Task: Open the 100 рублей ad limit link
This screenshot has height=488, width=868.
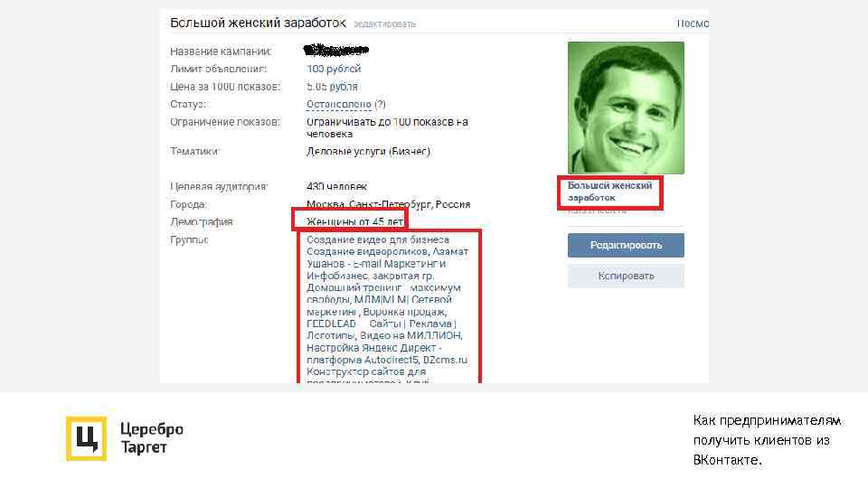Action: 334,70
